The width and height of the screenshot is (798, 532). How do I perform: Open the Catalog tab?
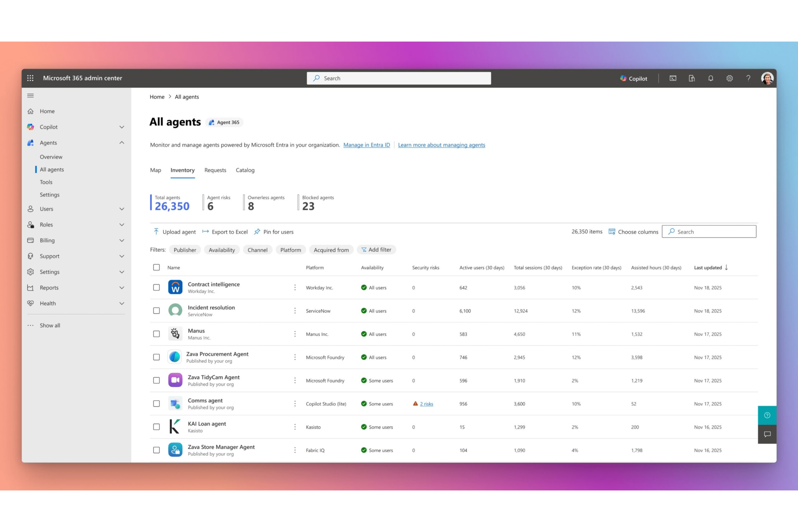tap(245, 170)
